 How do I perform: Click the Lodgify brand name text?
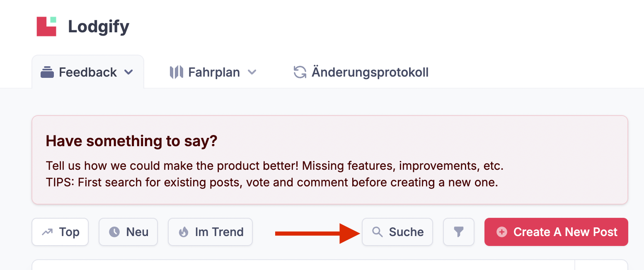99,27
